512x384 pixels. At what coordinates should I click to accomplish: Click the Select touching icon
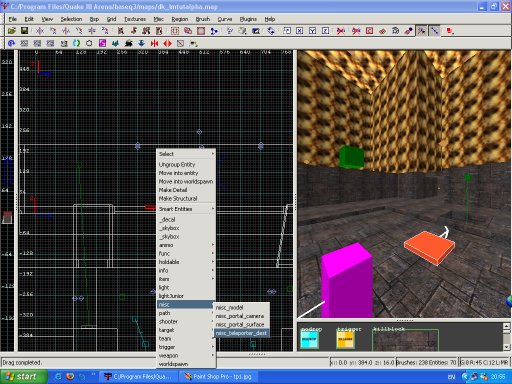click(x=134, y=31)
